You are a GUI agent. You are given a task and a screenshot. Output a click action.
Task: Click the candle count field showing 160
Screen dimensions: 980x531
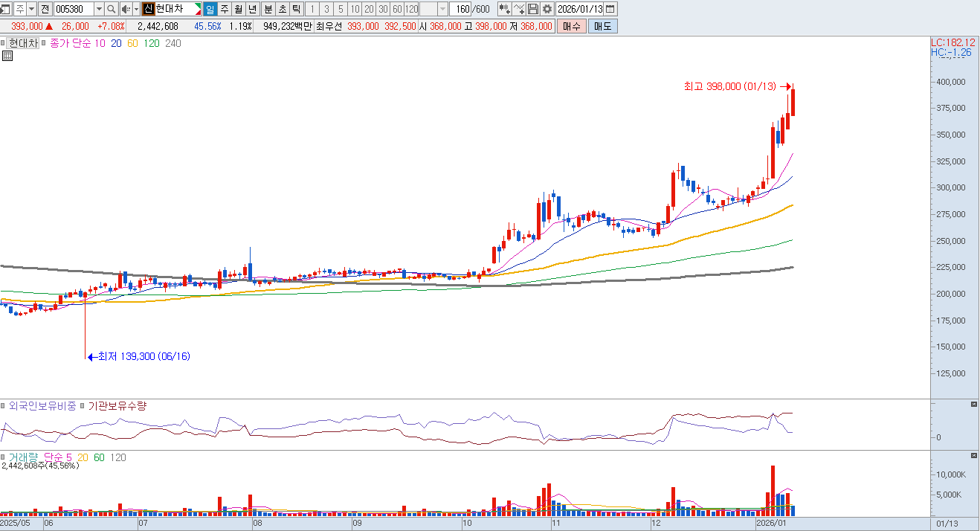tap(461, 9)
